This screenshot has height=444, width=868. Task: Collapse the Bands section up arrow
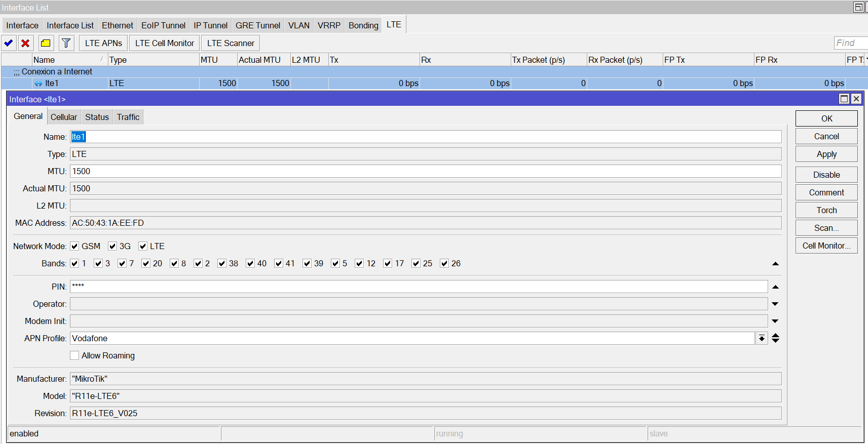pos(775,264)
